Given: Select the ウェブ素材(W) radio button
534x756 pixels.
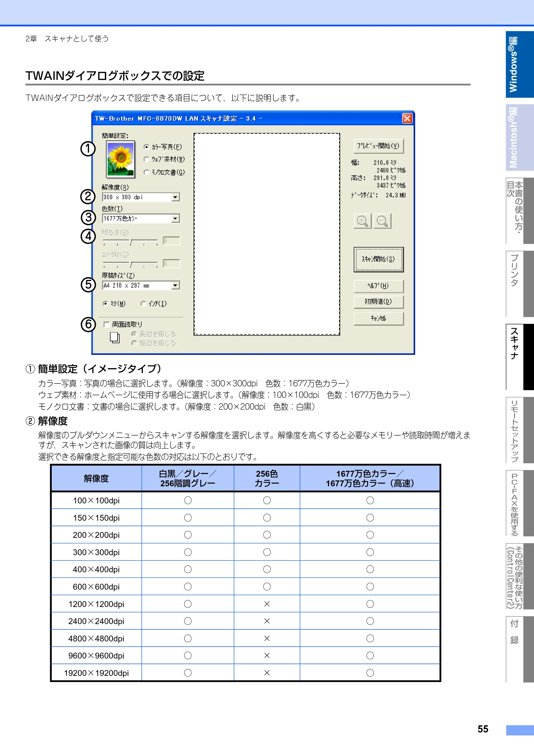Looking at the screenshot, I should tap(147, 159).
